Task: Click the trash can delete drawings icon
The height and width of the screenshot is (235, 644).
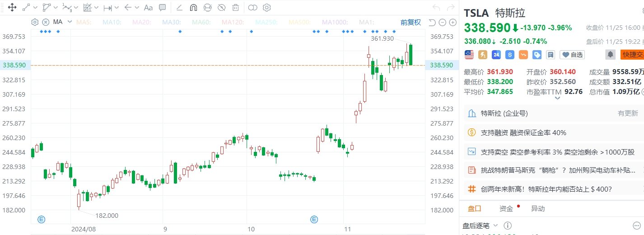Action: (235, 7)
